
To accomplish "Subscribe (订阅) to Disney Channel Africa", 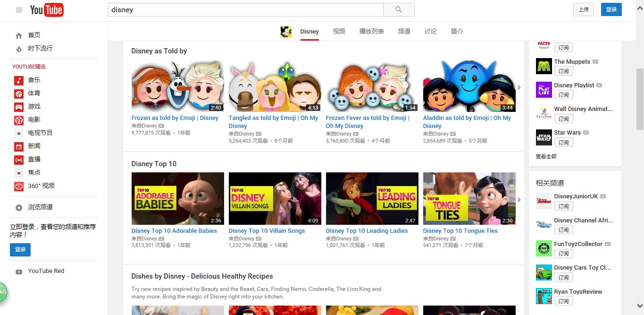I will (564, 230).
